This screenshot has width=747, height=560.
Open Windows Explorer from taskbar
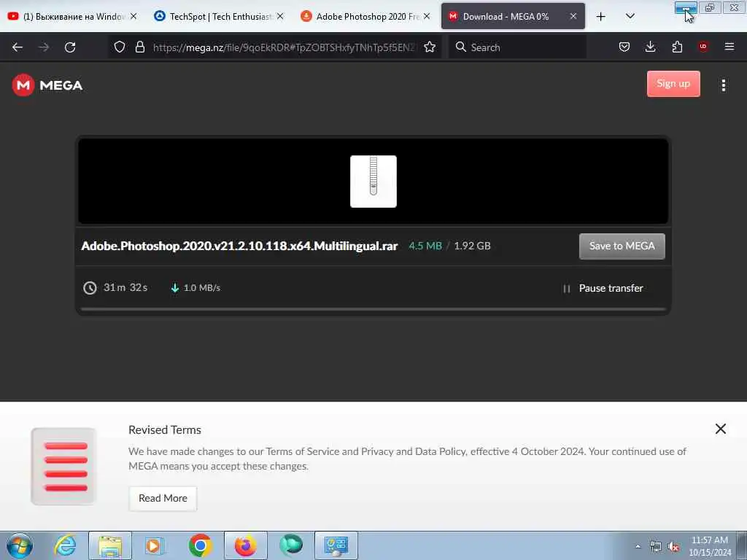[110, 545]
